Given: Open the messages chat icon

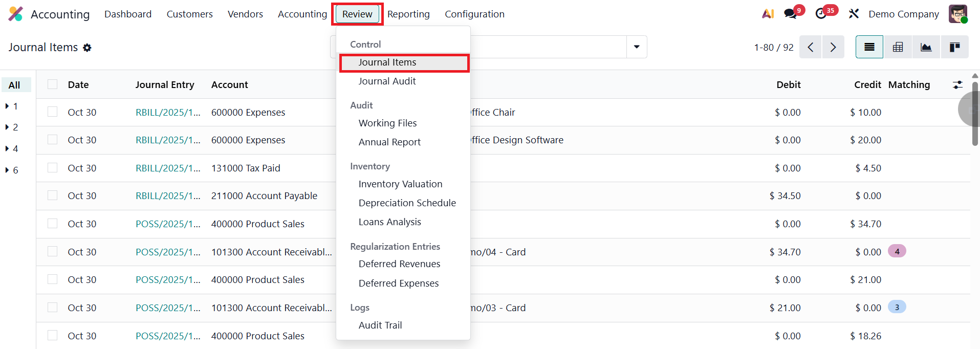Looking at the screenshot, I should coord(791,14).
